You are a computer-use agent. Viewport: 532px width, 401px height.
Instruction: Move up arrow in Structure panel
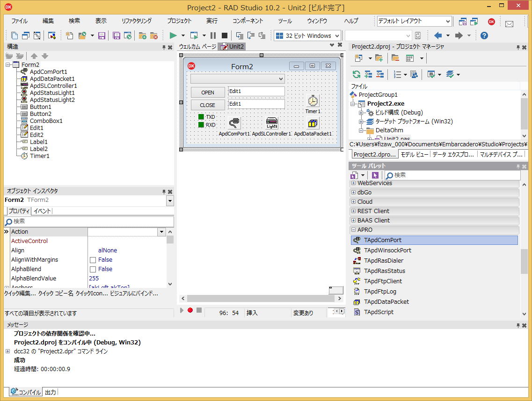pyautogui.click(x=34, y=56)
